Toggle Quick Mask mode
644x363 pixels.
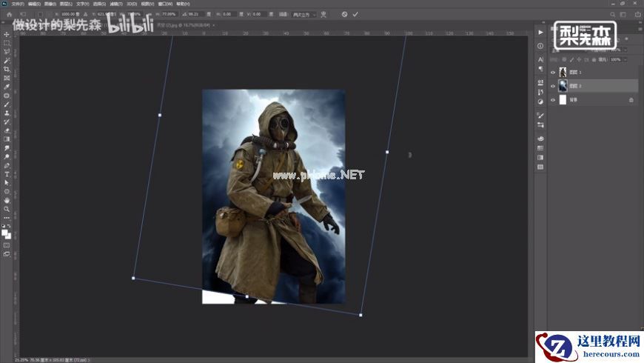coord(7,245)
